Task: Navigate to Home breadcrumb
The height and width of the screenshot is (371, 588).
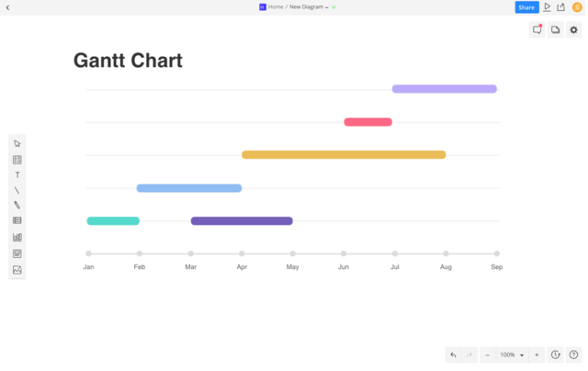Action: tap(276, 7)
